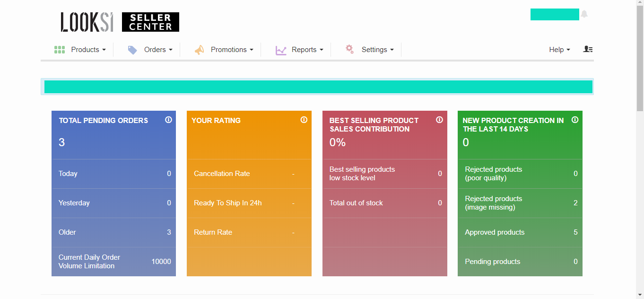Open the Older pending orders row

[x=113, y=232]
